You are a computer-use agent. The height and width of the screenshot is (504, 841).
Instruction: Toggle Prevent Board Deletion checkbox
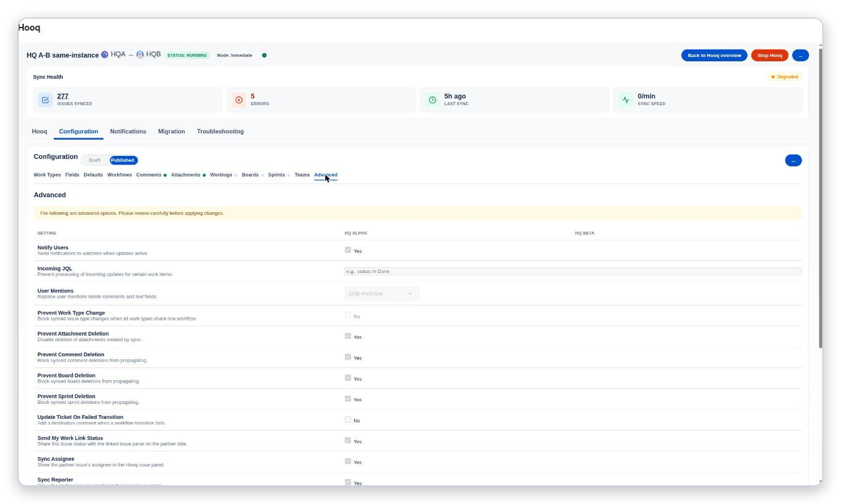(x=348, y=378)
